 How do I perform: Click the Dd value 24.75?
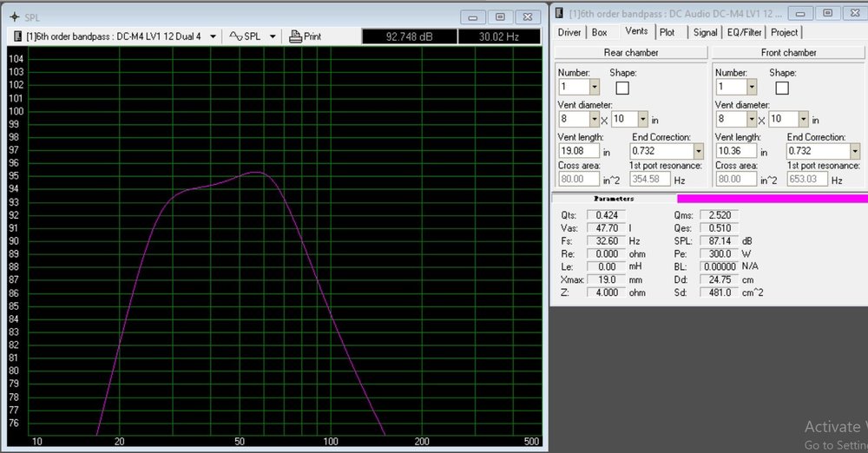coord(720,280)
